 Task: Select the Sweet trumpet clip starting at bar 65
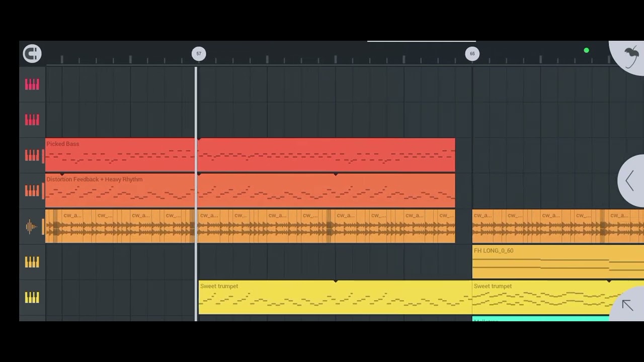pyautogui.click(x=558, y=297)
